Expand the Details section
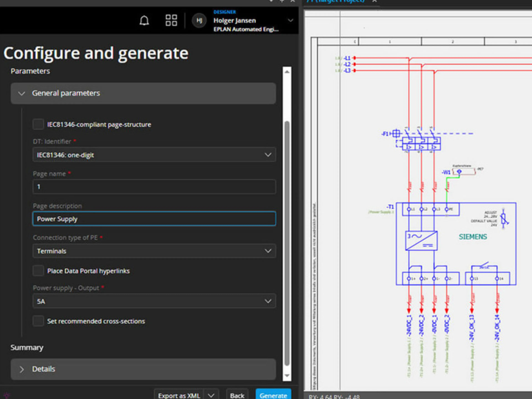Image resolution: width=532 pixels, height=399 pixels. coord(143,369)
